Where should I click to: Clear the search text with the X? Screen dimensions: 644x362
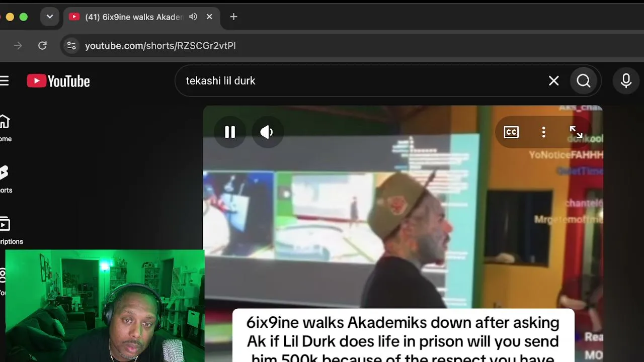[553, 81]
